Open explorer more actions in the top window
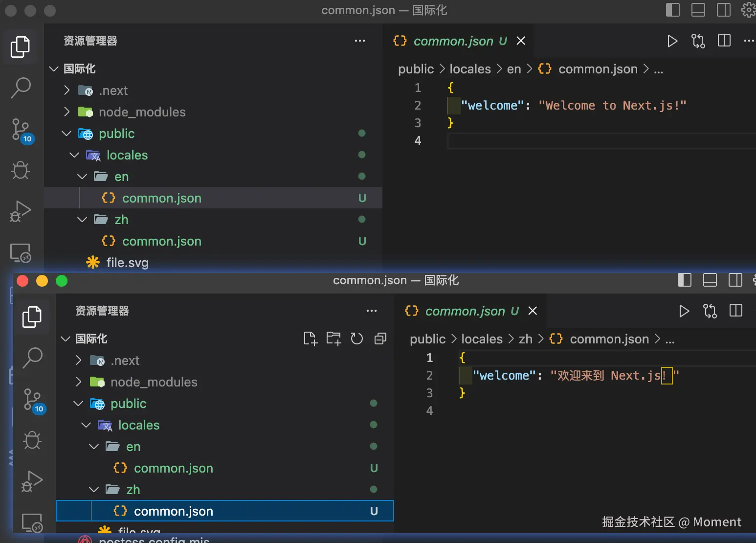The height and width of the screenshot is (543, 756). click(360, 41)
